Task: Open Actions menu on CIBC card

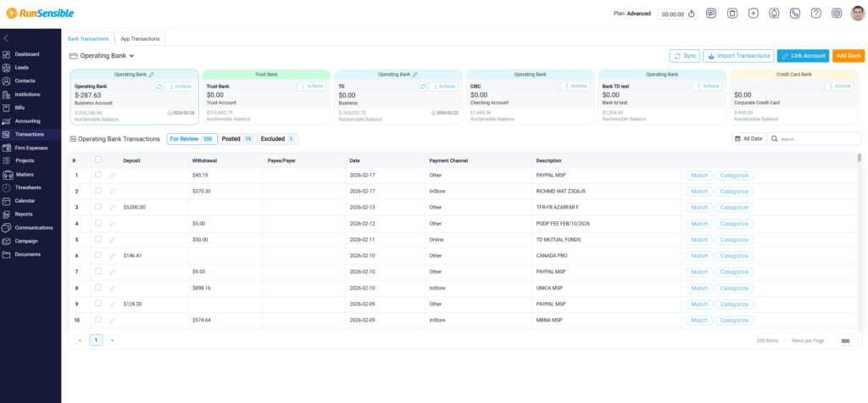Action: click(x=576, y=87)
